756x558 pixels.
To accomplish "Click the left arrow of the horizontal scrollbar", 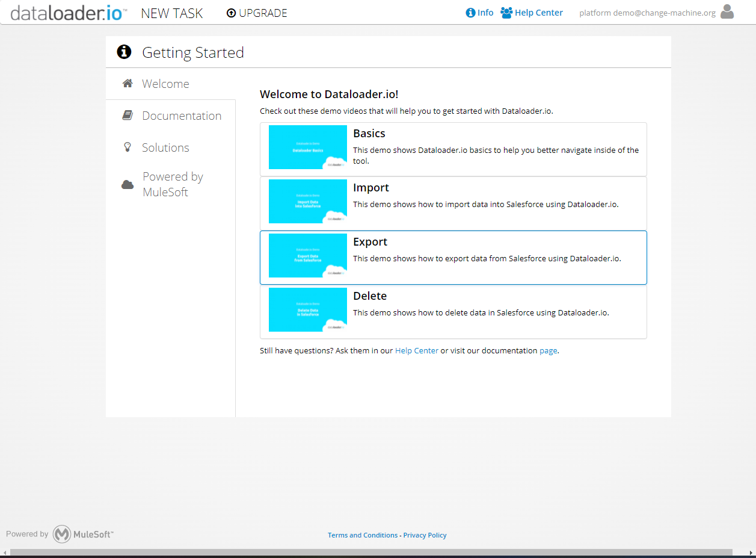I will click(x=5, y=553).
